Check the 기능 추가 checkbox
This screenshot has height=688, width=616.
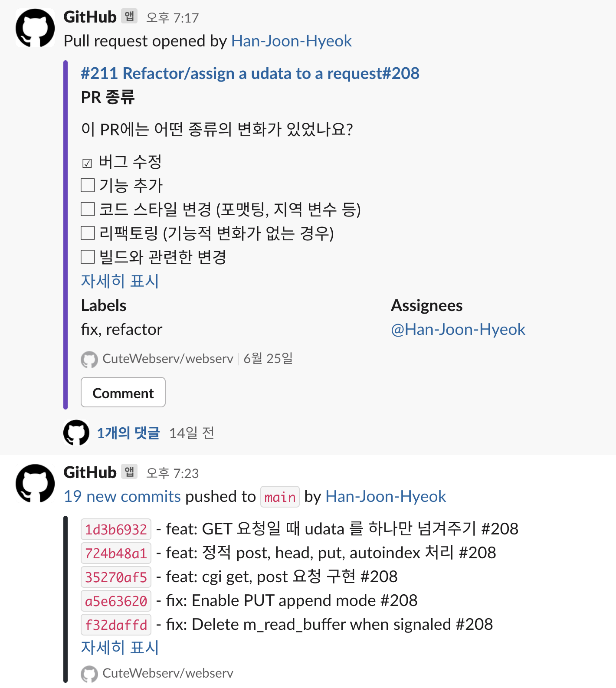click(88, 186)
